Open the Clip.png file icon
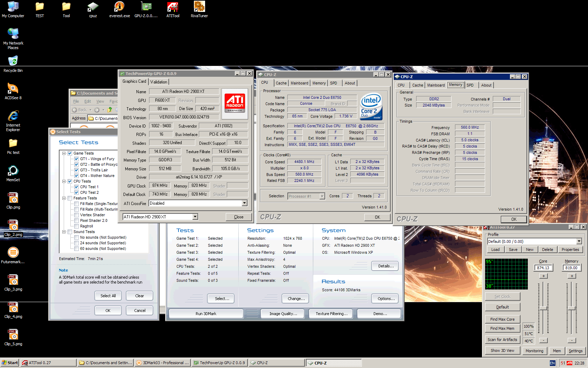 coord(13,201)
